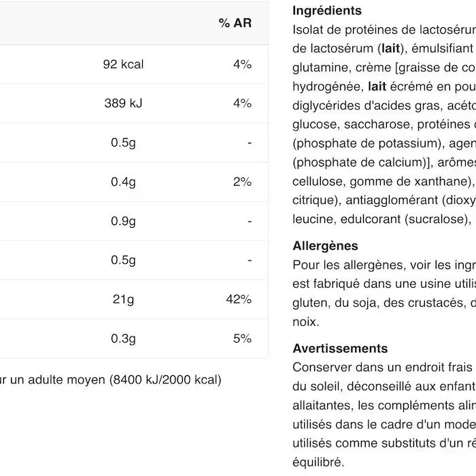
Task: Click the 389 kJ energy value
Action: coord(123,103)
